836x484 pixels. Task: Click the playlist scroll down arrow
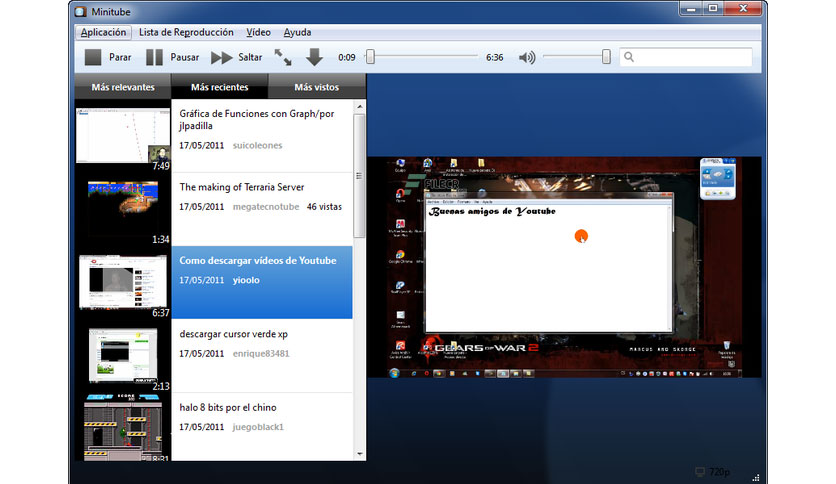(x=359, y=454)
